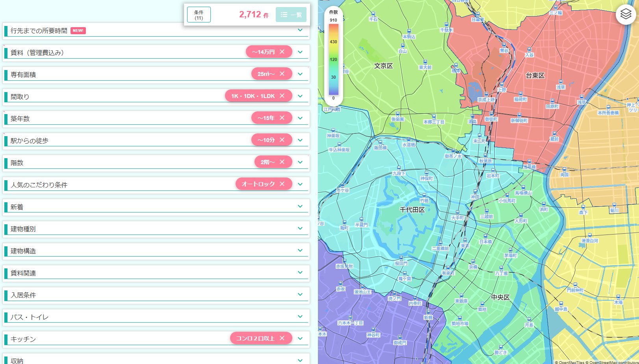Expand the キッチン section chevron

pos(300,339)
